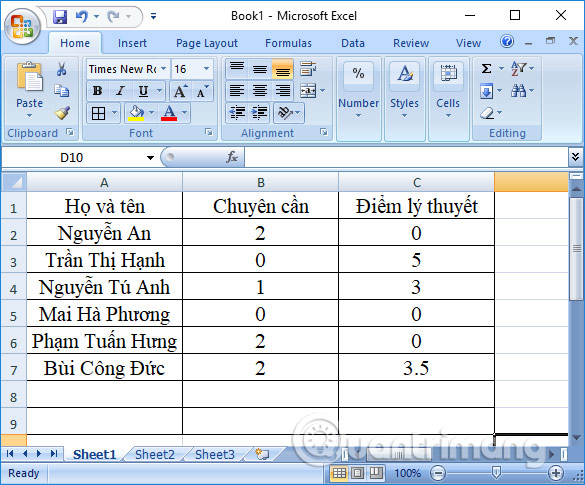Increase indent of cell contents
585x485 pixels.
[259, 113]
